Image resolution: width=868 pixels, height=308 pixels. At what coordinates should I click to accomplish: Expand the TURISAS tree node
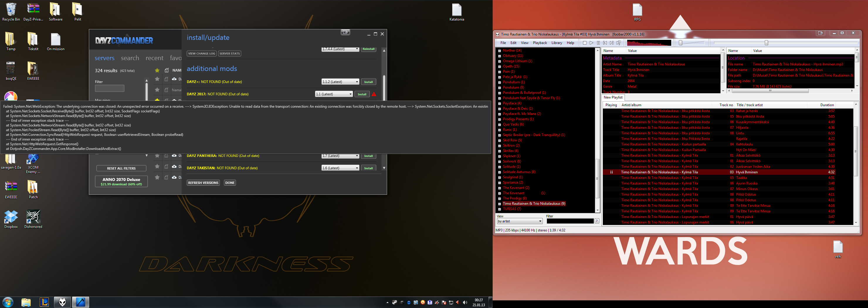coord(499,209)
